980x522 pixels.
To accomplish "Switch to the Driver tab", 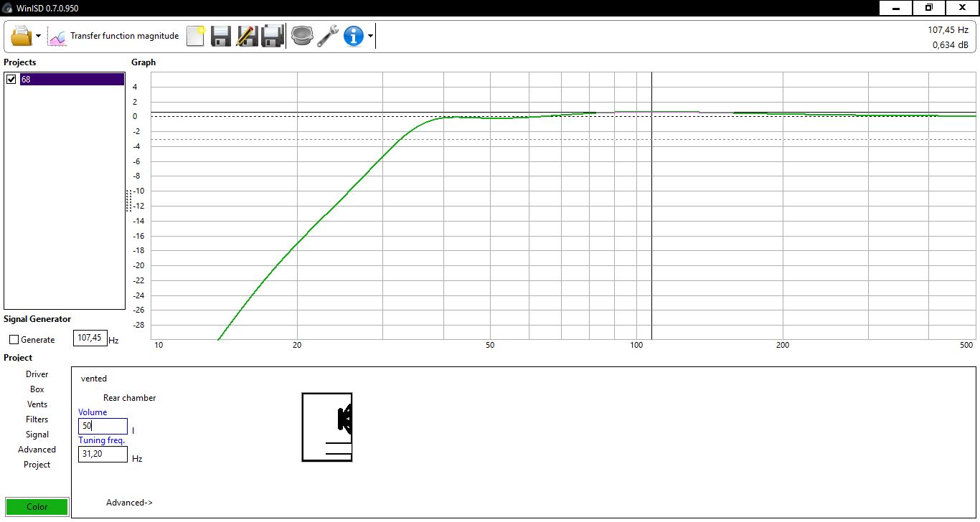I will (x=37, y=374).
